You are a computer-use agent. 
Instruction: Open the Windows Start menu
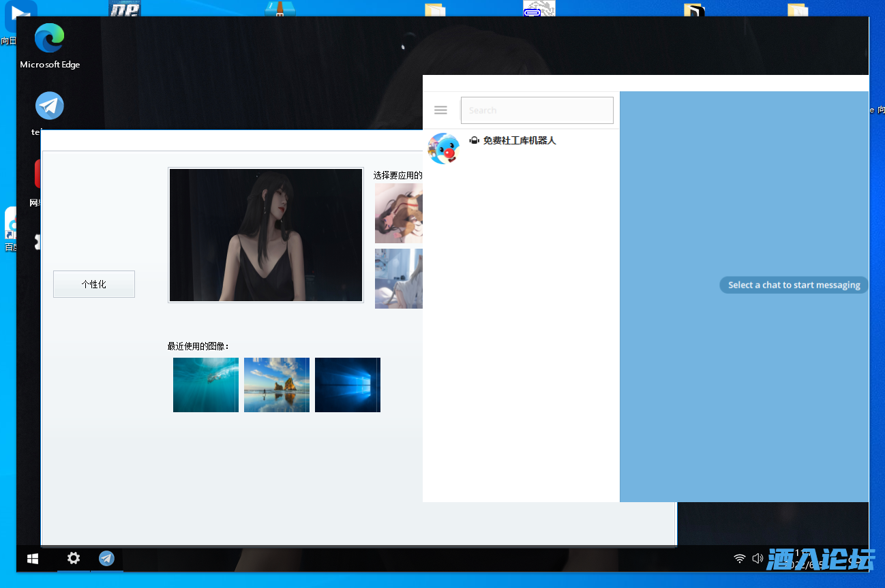[x=33, y=559]
